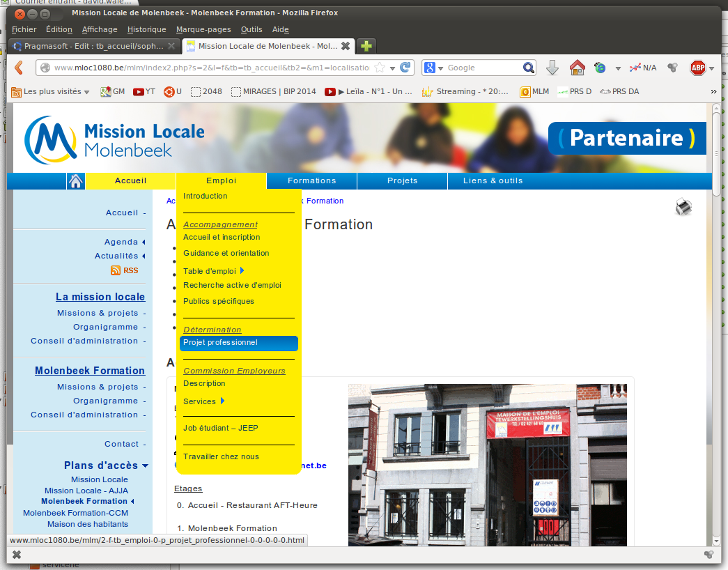
Task: Open the Projets navigation tab
Action: 402,180
